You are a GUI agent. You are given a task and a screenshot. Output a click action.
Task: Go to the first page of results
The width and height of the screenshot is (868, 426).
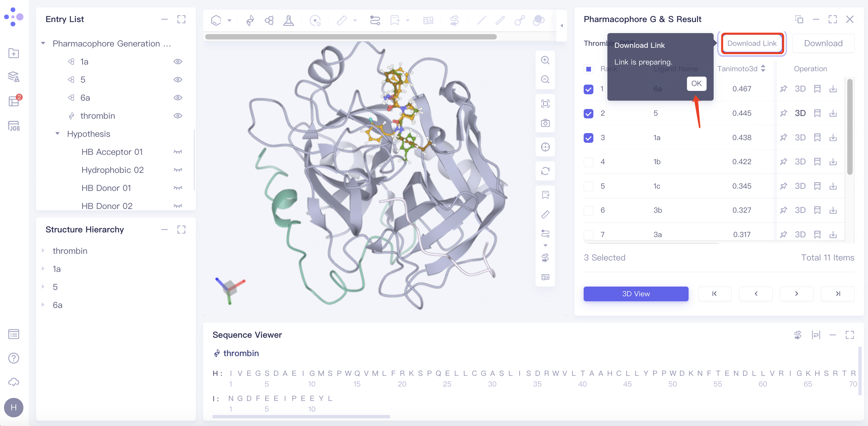(714, 294)
